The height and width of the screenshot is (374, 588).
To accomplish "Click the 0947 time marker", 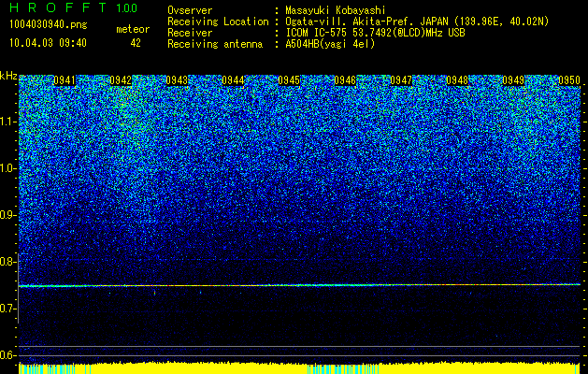I will click(401, 80).
